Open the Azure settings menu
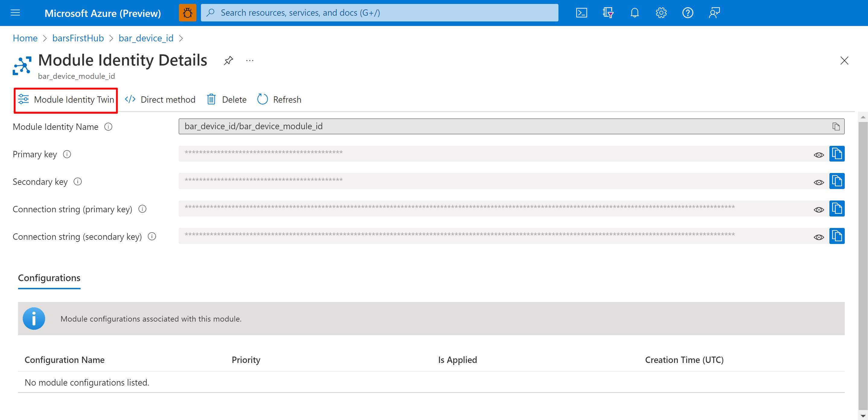 click(x=659, y=12)
